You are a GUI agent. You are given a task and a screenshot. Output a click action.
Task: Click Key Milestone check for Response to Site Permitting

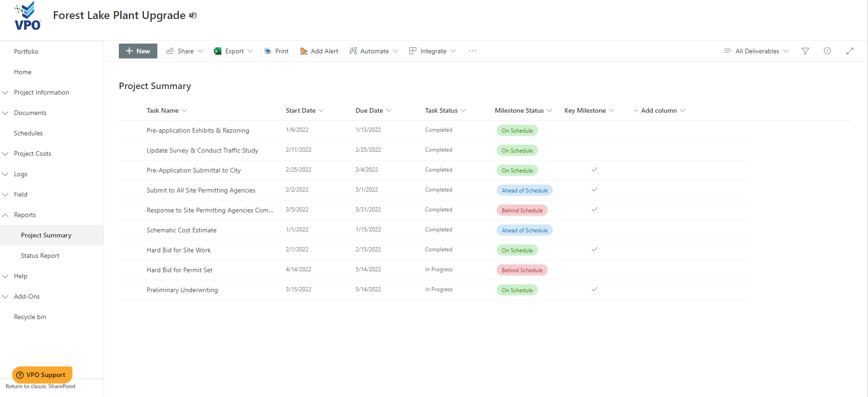point(594,209)
